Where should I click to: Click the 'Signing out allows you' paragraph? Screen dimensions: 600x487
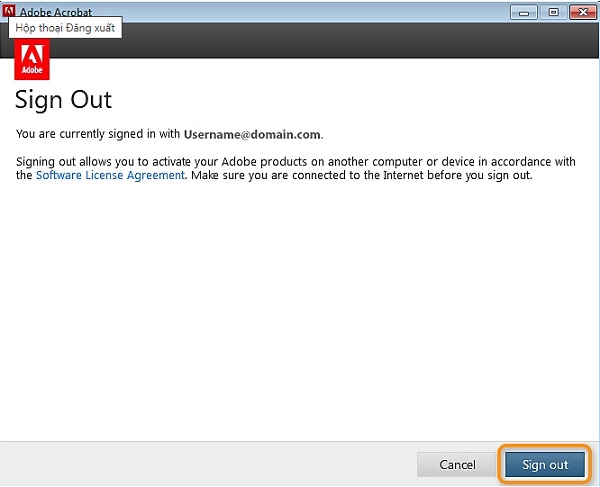pos(295,168)
